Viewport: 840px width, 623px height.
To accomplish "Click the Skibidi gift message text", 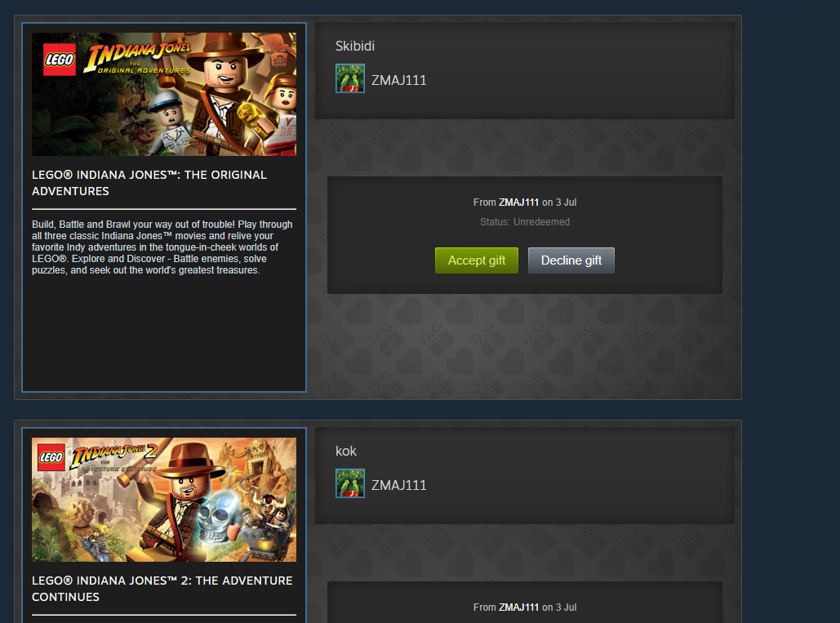I will 354,46.
